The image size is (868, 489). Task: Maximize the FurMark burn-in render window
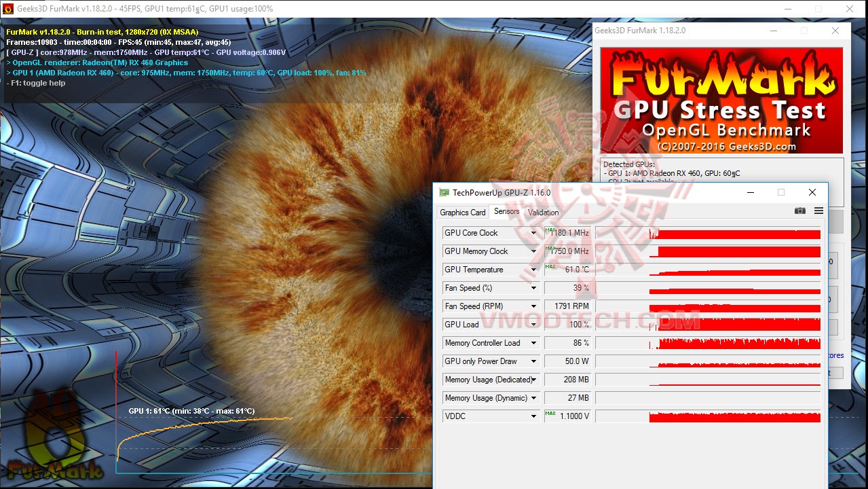coord(818,9)
